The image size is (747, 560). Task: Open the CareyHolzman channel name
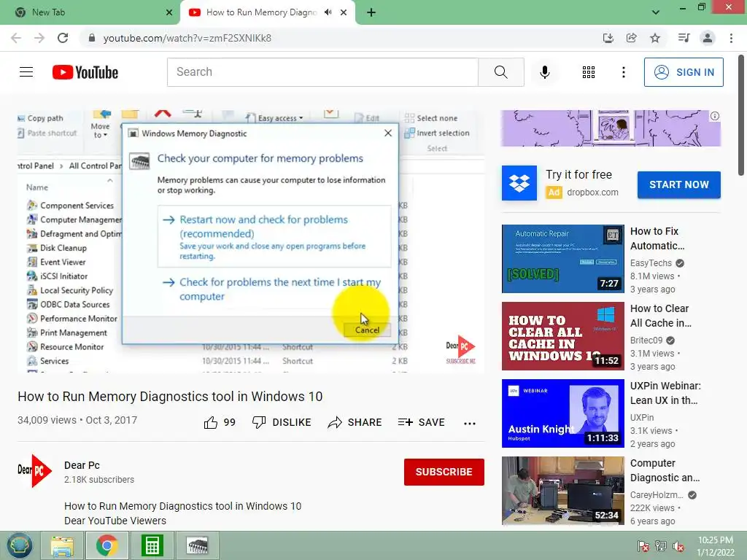657,495
